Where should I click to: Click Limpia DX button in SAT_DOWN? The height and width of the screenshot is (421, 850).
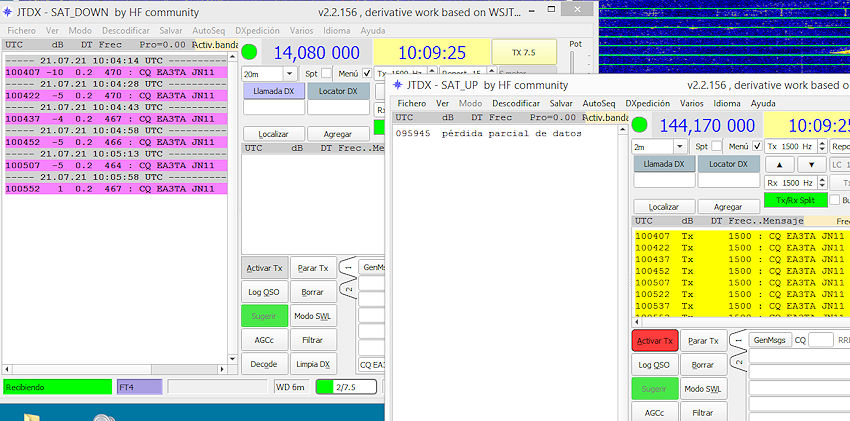click(x=313, y=364)
